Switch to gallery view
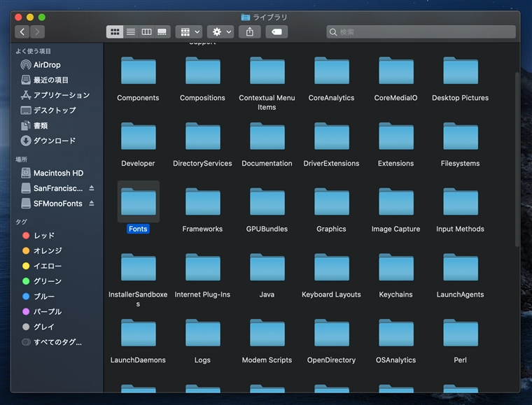The image size is (532, 405). tap(162, 32)
